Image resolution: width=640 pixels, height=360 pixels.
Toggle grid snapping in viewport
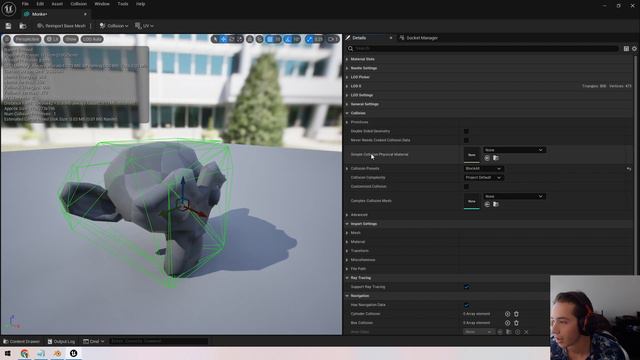coord(269,39)
